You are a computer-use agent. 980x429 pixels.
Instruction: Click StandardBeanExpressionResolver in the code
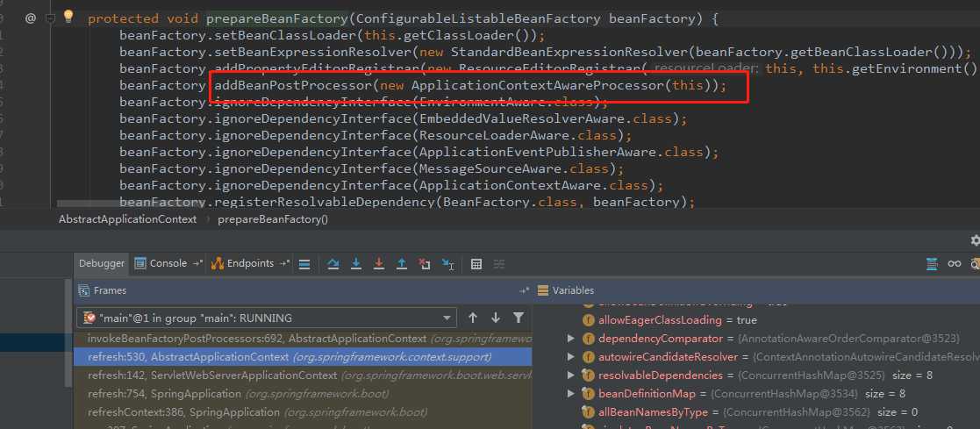point(569,52)
